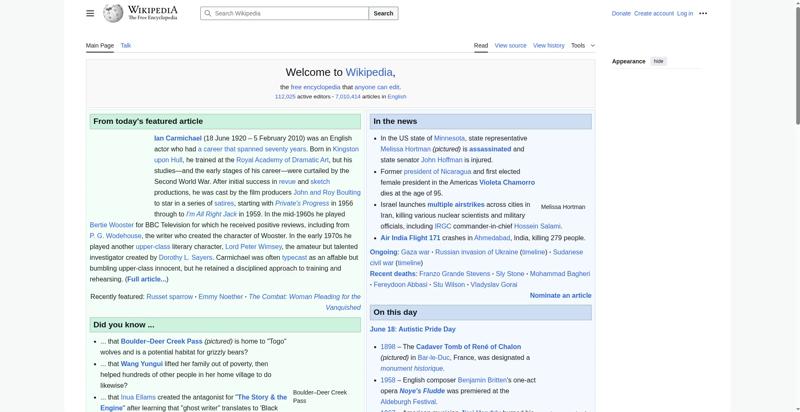Open the Russian invasion of Ukraine link
Viewport: 800px width, 412px height.
tap(476, 252)
